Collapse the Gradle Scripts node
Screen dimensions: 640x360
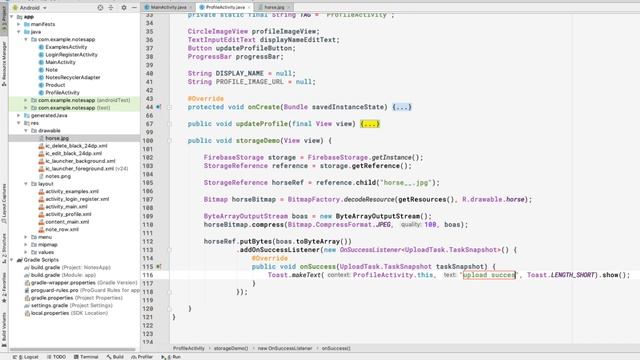click(12, 260)
